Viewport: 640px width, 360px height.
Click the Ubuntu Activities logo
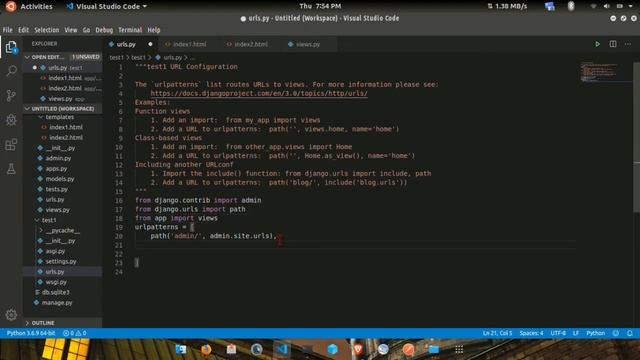pyautogui.click(x=11, y=6)
